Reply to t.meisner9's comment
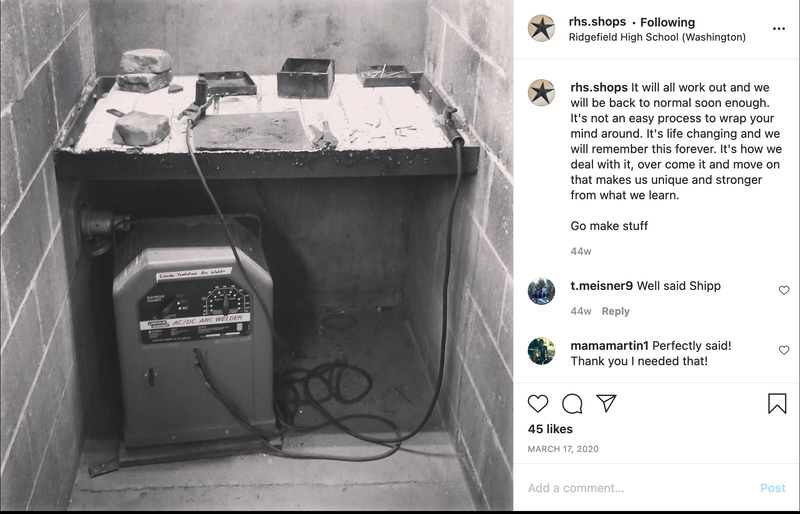The height and width of the screenshot is (514, 800). (x=615, y=311)
